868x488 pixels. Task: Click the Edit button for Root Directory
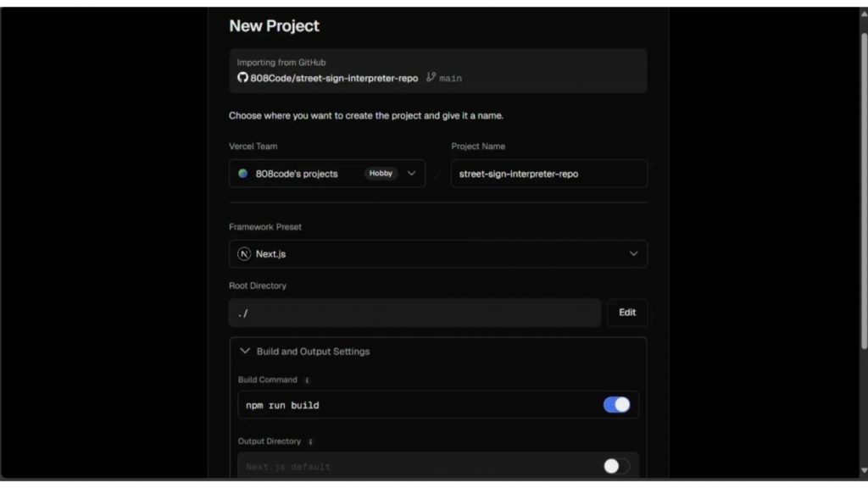point(627,313)
